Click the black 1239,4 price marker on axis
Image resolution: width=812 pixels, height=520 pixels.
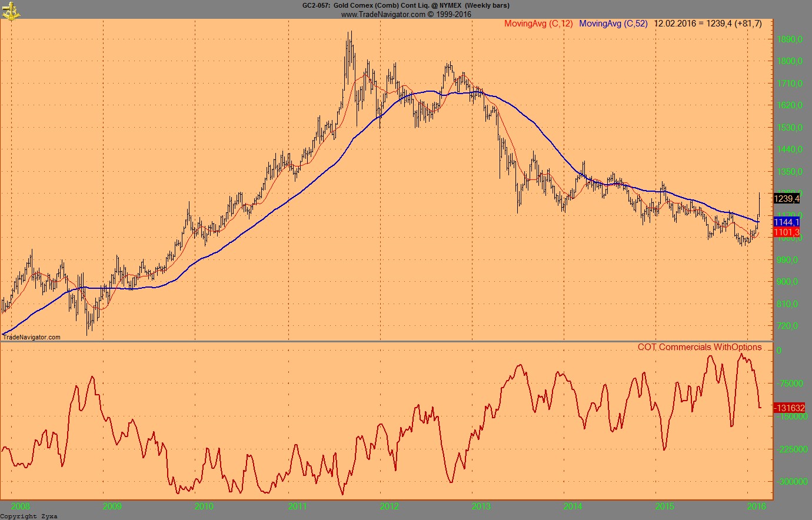click(x=787, y=199)
